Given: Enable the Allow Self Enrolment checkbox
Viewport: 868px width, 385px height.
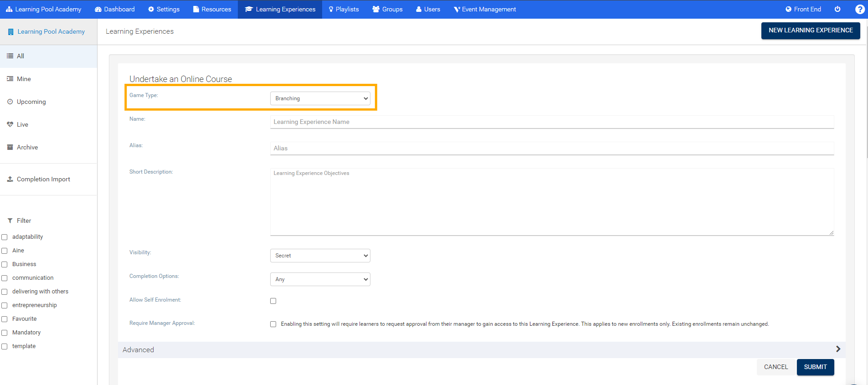Looking at the screenshot, I should pyautogui.click(x=273, y=301).
